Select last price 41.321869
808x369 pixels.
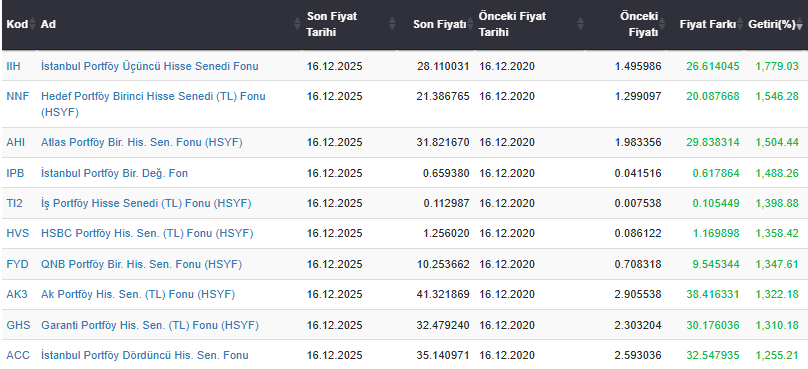[x=443, y=295]
